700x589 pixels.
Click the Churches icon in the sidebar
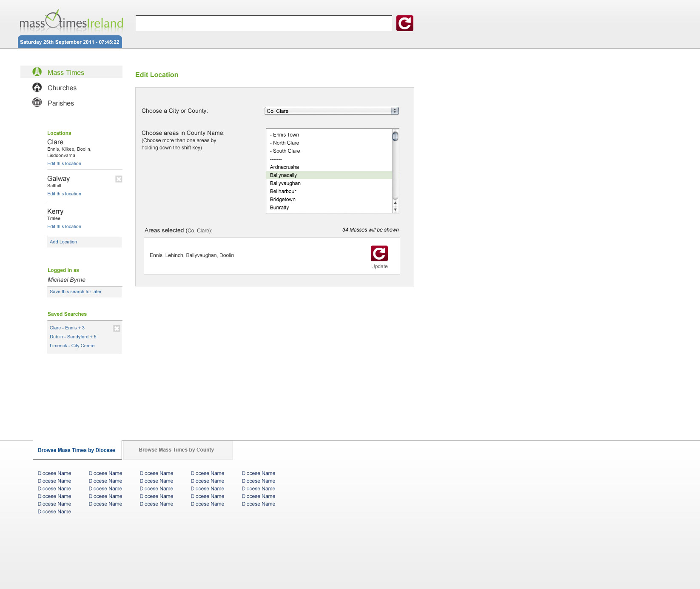(x=37, y=87)
